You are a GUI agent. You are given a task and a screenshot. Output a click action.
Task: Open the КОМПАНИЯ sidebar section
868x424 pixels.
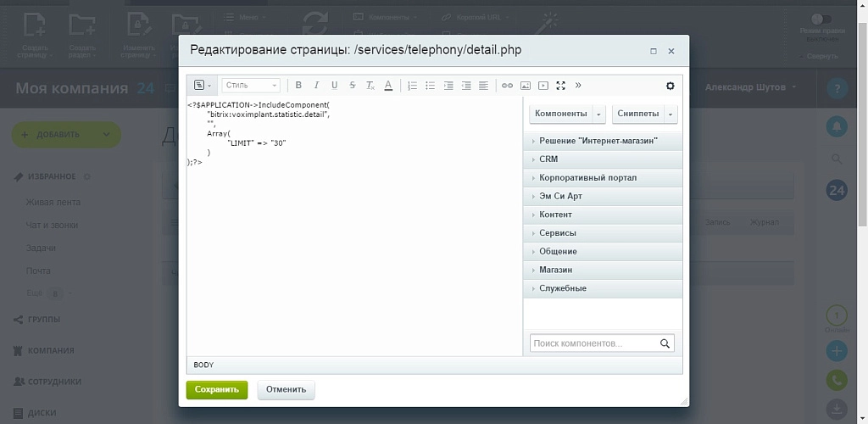(43, 350)
